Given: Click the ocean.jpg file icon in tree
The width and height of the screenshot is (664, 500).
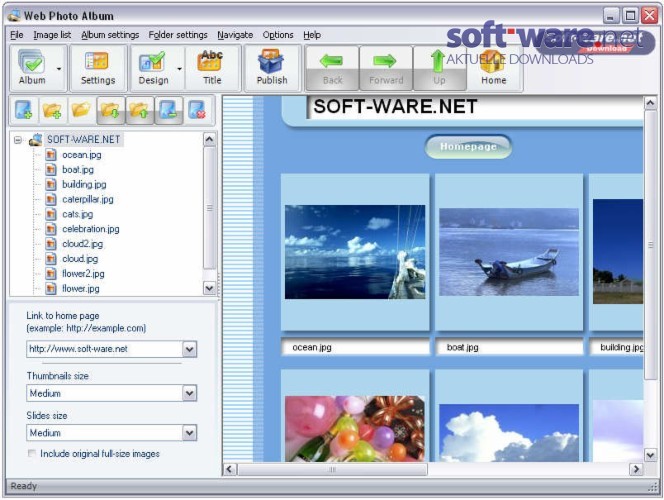Looking at the screenshot, I should 51,155.
